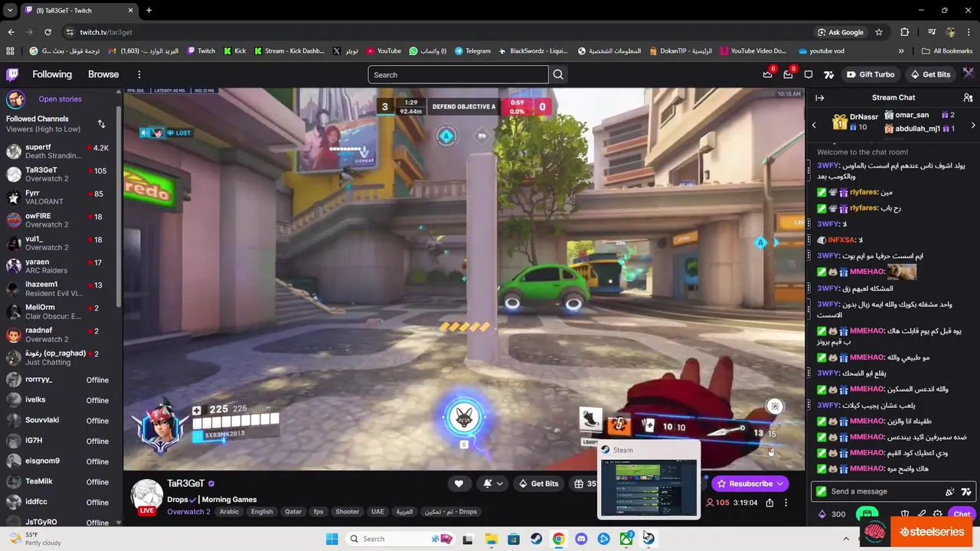Open 7TV emote menu in message box
Viewport: 980px width, 551px height.
[966, 491]
